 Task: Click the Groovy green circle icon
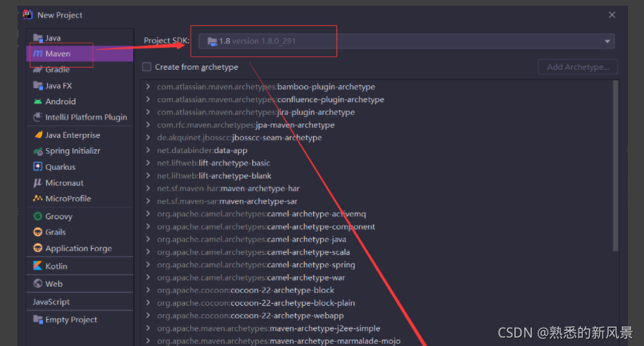tap(38, 216)
